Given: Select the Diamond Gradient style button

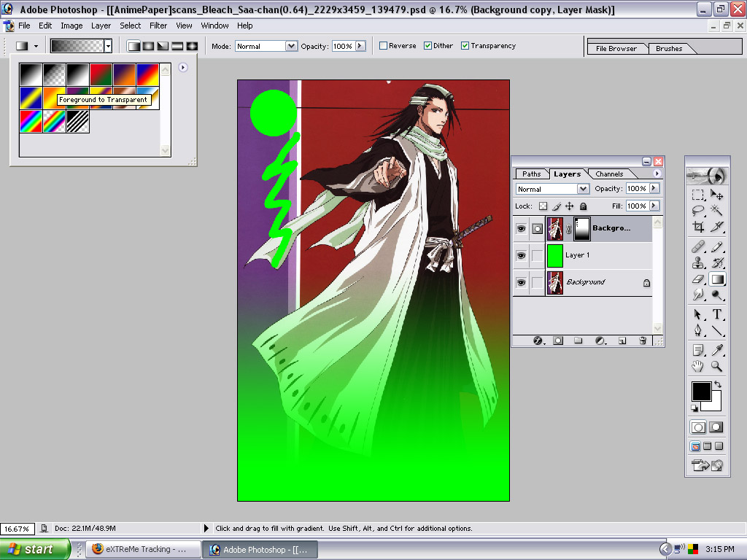Looking at the screenshot, I should coord(192,46).
